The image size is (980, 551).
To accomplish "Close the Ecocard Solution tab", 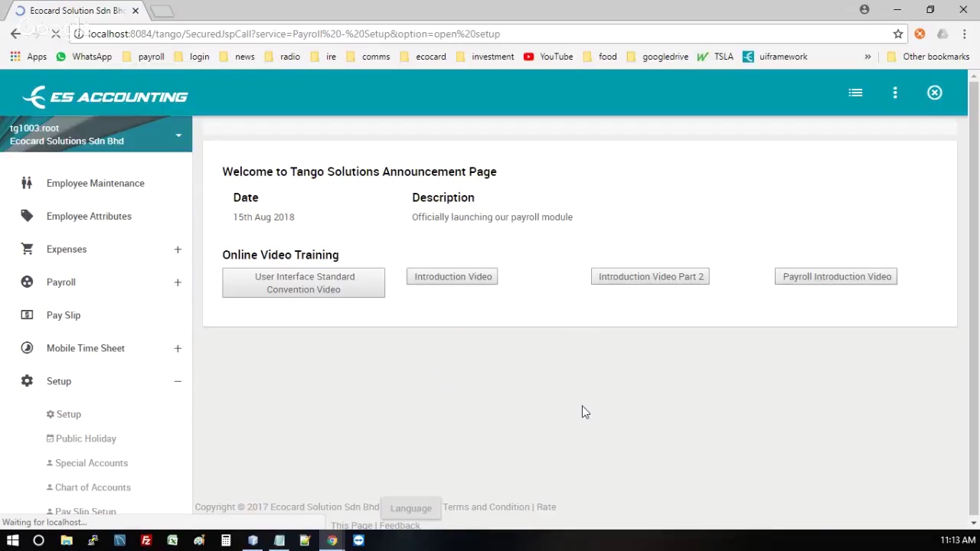I will pos(136,11).
